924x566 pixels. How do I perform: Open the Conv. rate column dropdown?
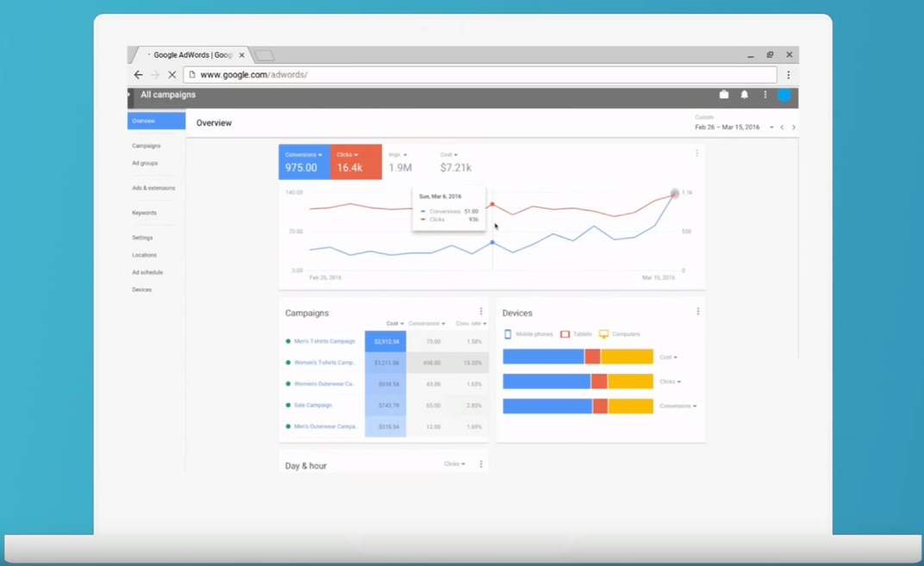pos(471,323)
